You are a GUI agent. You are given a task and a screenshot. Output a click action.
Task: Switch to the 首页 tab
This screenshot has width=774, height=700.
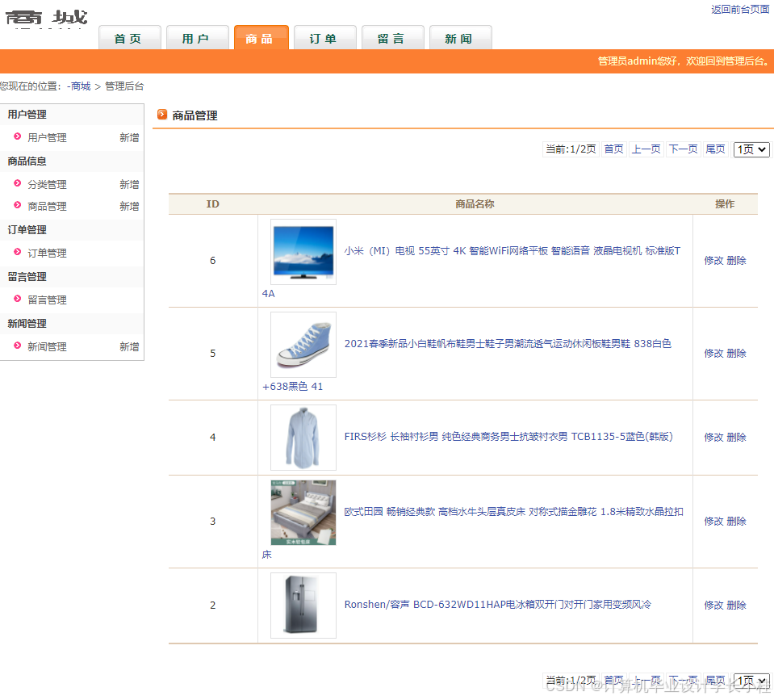coord(130,38)
